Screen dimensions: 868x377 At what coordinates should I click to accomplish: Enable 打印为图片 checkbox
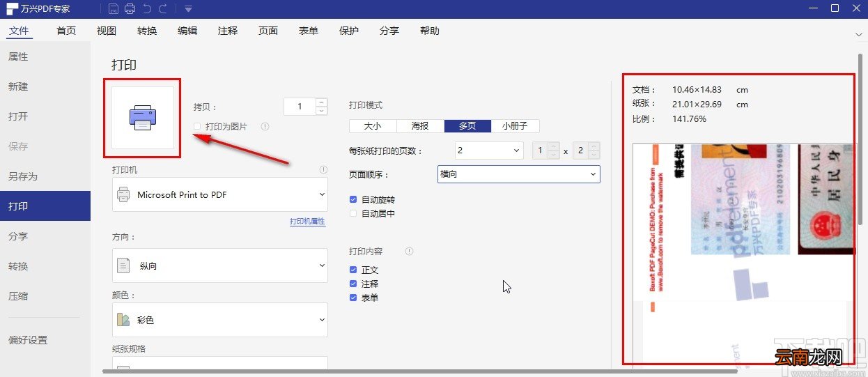[x=198, y=126]
